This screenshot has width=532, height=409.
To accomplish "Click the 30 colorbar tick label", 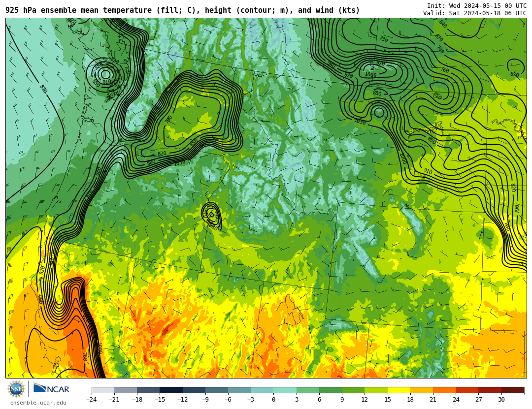I will tap(501, 400).
